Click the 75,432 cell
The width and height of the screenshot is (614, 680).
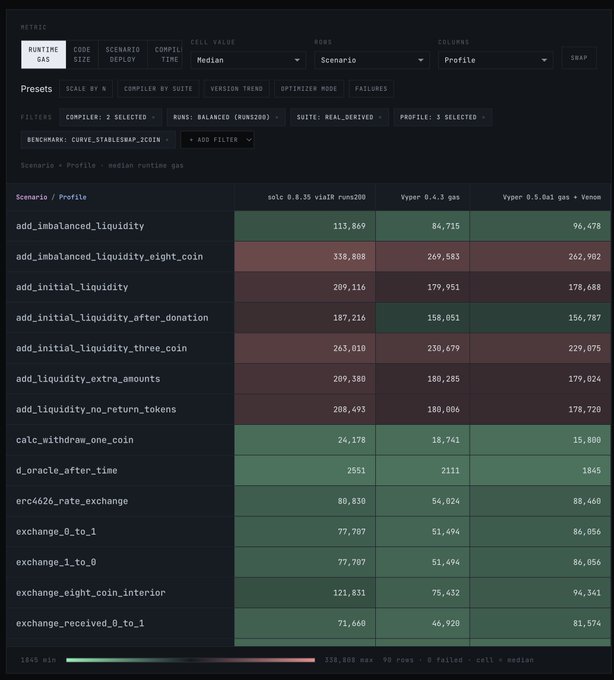click(x=422, y=592)
